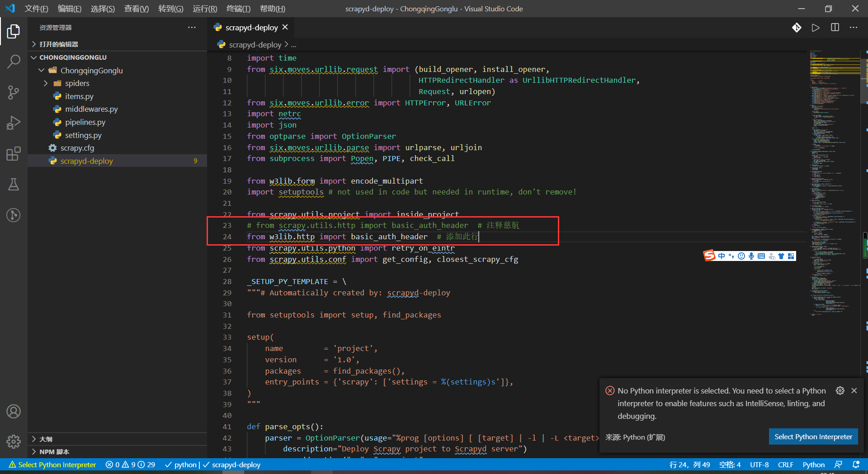Click the CRLF line ending indicator
Viewport: 868px width, 474px height.
[x=785, y=465]
